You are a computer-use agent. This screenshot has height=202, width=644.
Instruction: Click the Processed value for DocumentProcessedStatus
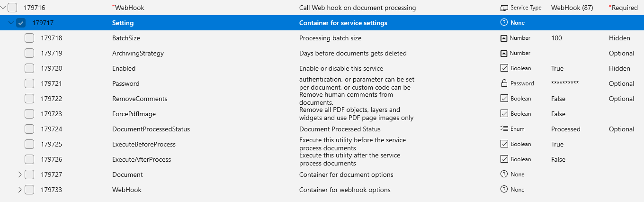coord(566,129)
